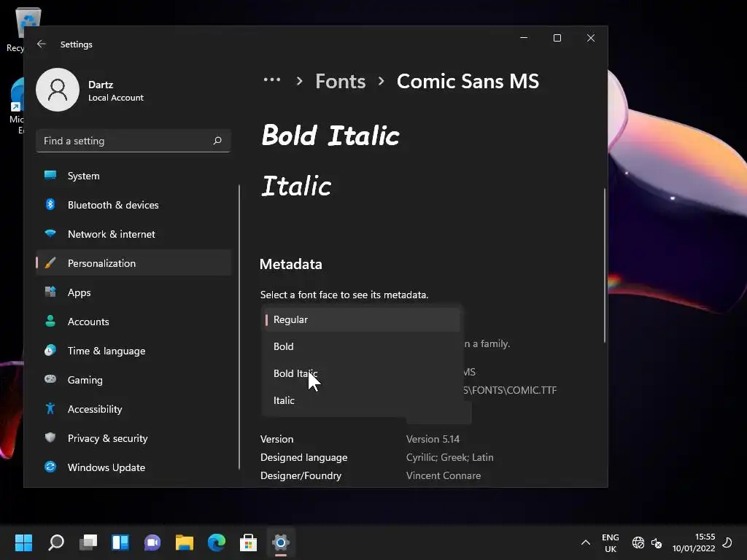Click the System monitor icon

pos(50,175)
